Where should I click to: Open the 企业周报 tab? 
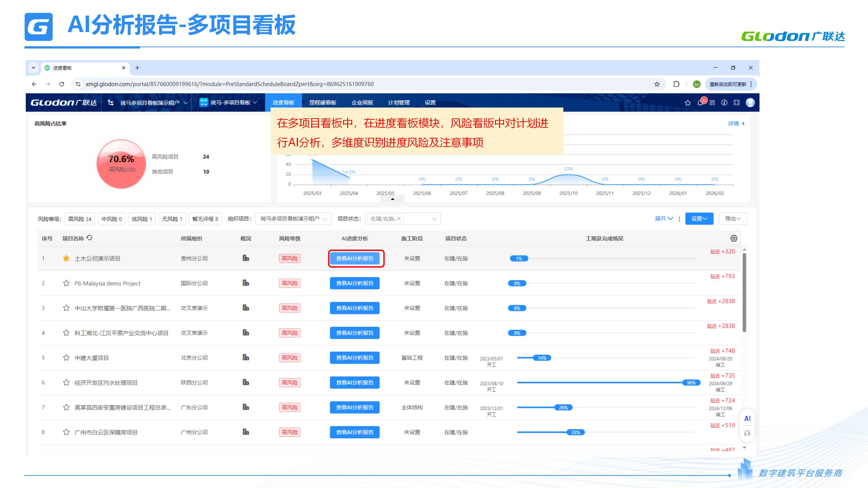(x=362, y=103)
